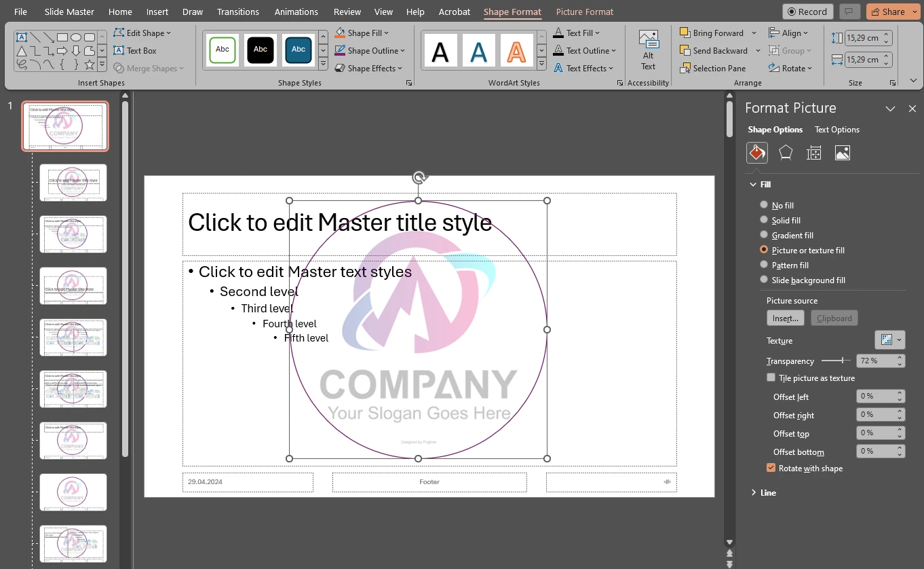The image size is (924, 569).
Task: Select the Solid fill radio button
Action: pos(764,220)
